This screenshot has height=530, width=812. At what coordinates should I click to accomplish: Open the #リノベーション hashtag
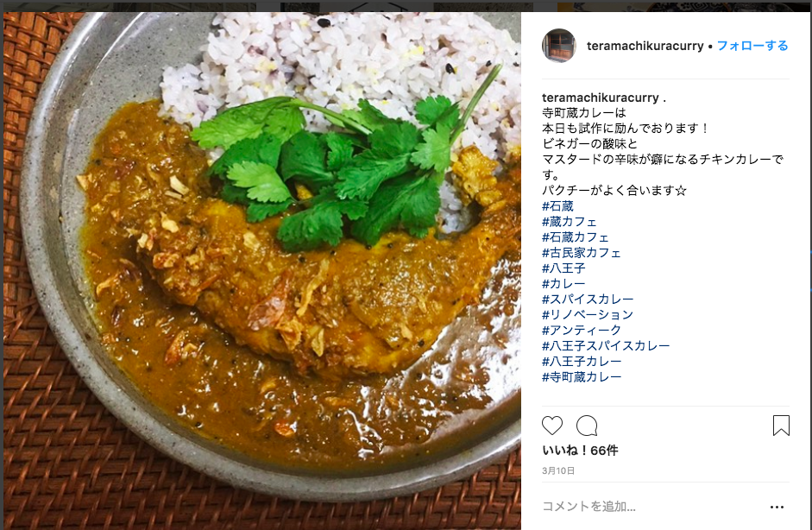coord(588,315)
